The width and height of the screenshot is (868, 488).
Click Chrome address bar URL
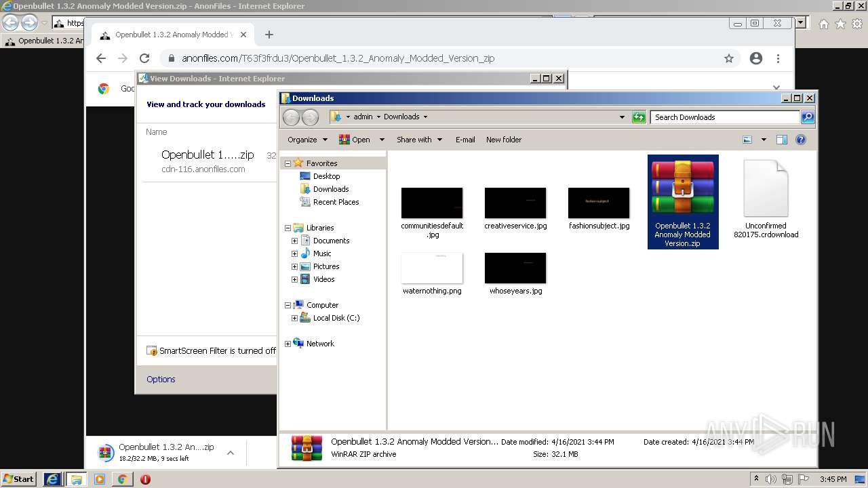[338, 58]
